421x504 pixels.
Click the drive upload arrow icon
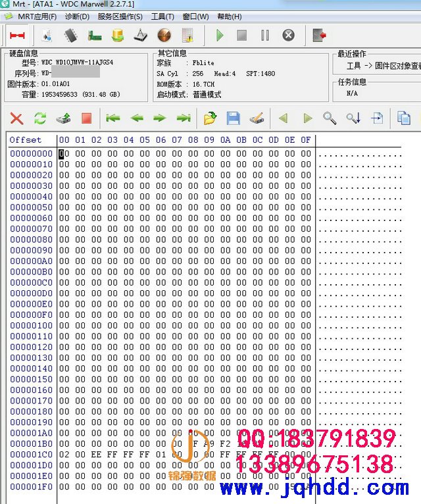tap(63, 118)
